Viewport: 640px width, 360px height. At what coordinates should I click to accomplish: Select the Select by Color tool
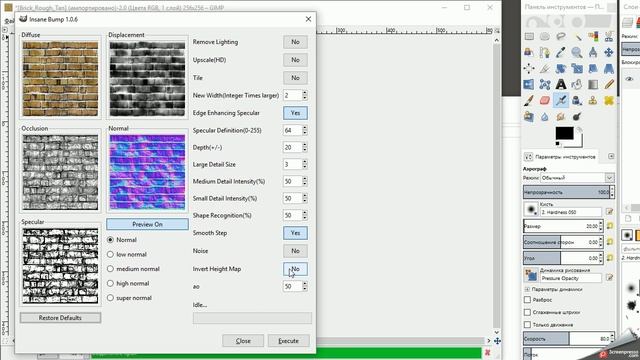[x=593, y=37]
